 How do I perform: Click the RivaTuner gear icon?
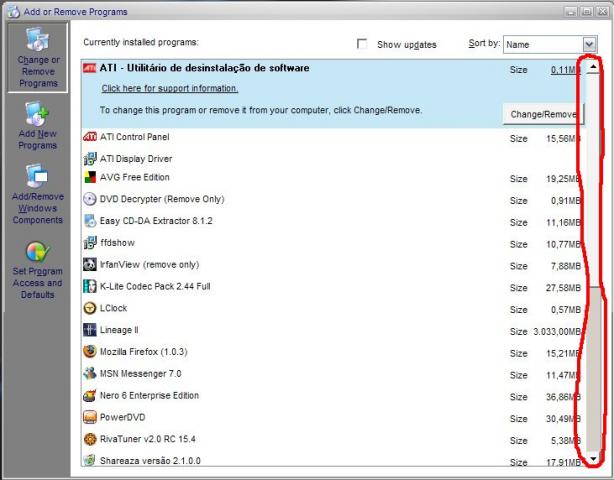(90, 439)
